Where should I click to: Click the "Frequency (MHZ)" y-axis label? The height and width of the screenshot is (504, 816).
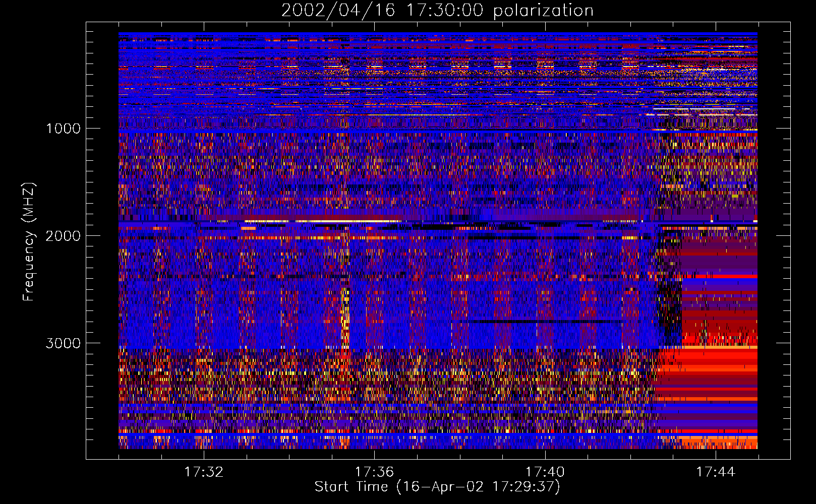pyautogui.click(x=29, y=242)
